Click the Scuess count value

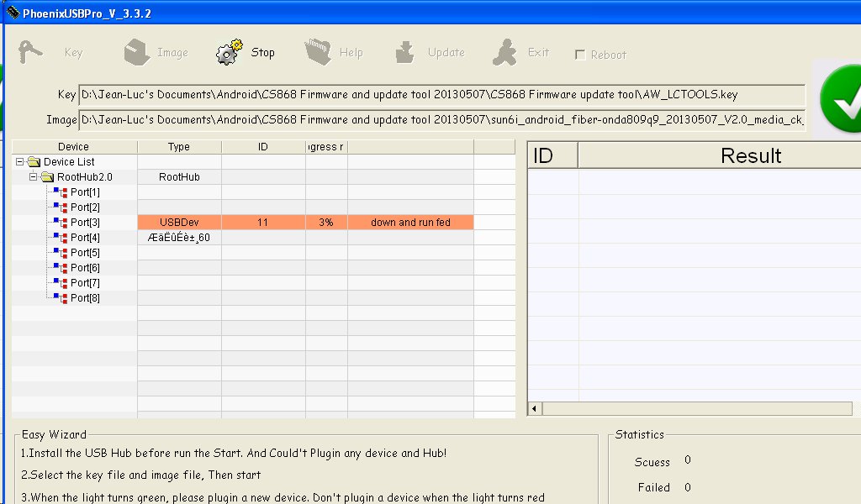(x=688, y=459)
